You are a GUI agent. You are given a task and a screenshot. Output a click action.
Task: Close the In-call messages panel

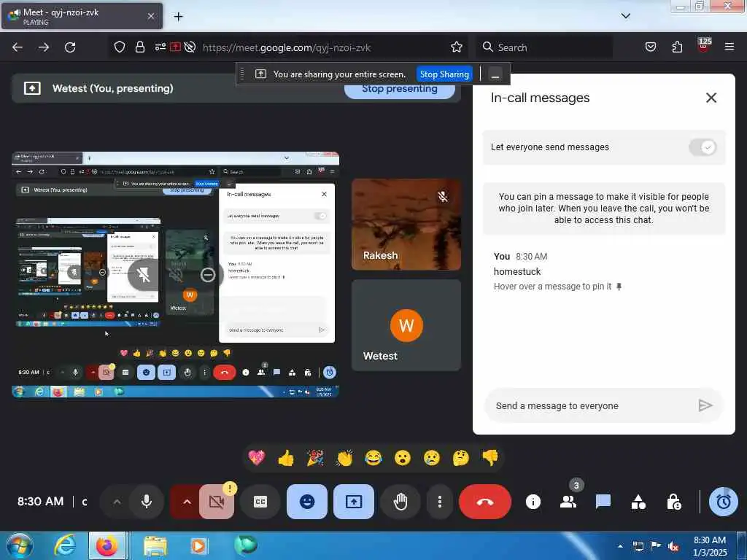point(711,98)
